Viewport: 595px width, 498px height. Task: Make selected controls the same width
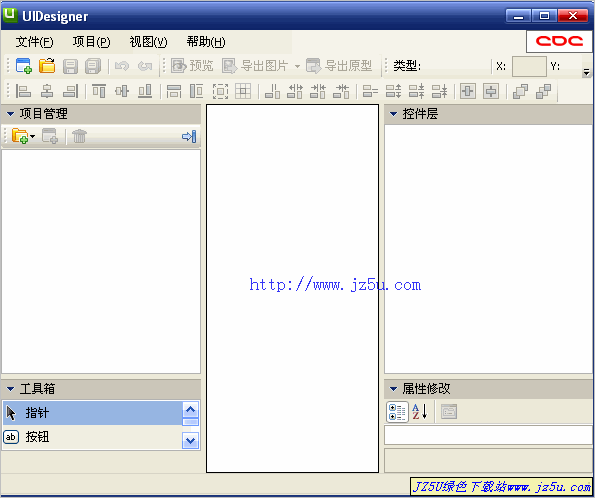tap(174, 91)
